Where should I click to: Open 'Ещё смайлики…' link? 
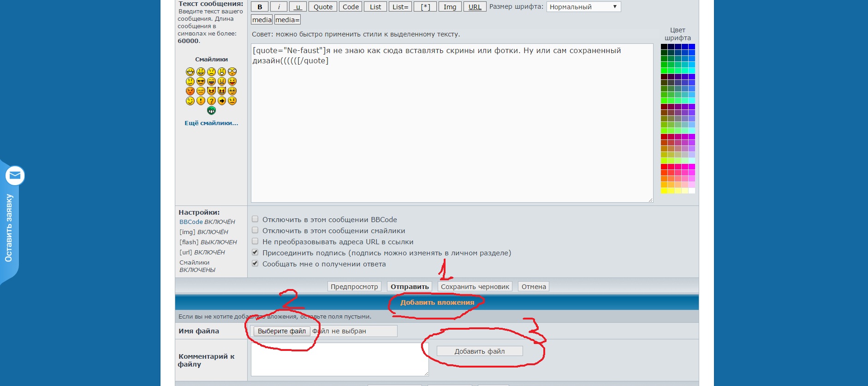211,123
